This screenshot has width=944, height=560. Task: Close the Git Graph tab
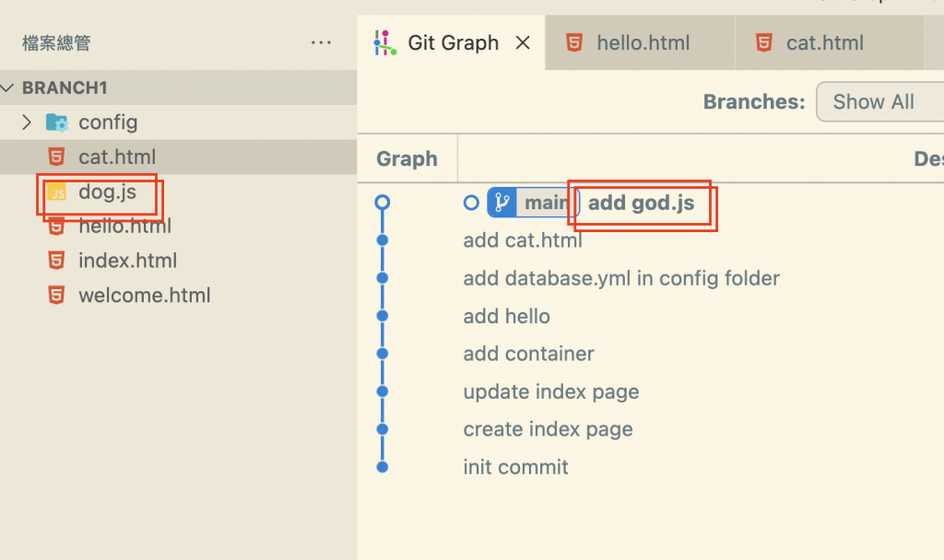(x=523, y=42)
